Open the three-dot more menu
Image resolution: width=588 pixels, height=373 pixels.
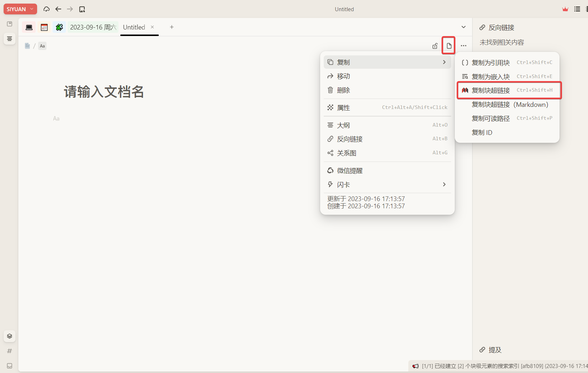click(464, 46)
